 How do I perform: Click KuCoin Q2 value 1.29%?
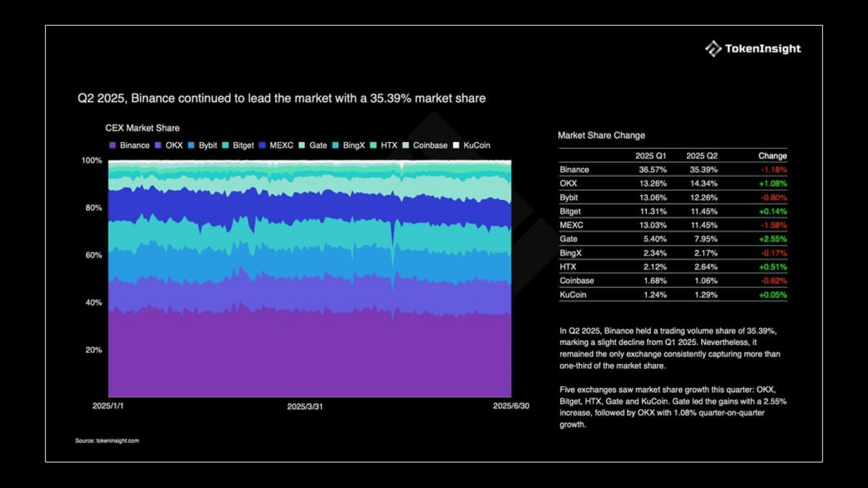[x=706, y=295]
